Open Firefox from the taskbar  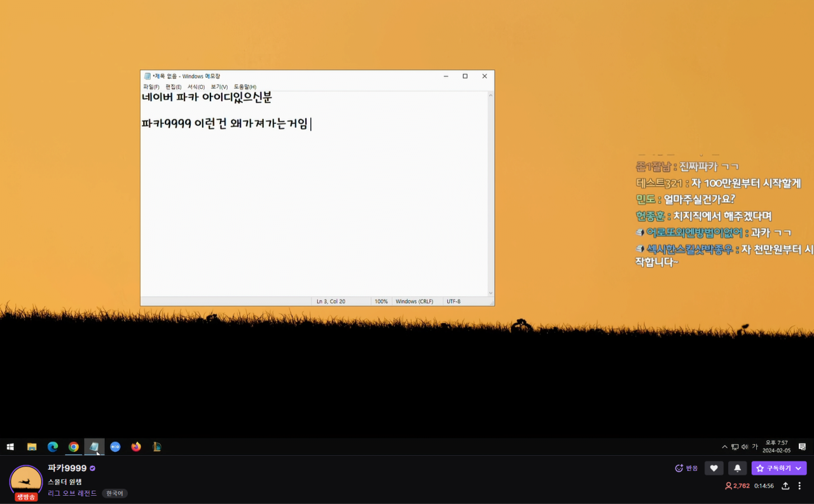point(136,447)
